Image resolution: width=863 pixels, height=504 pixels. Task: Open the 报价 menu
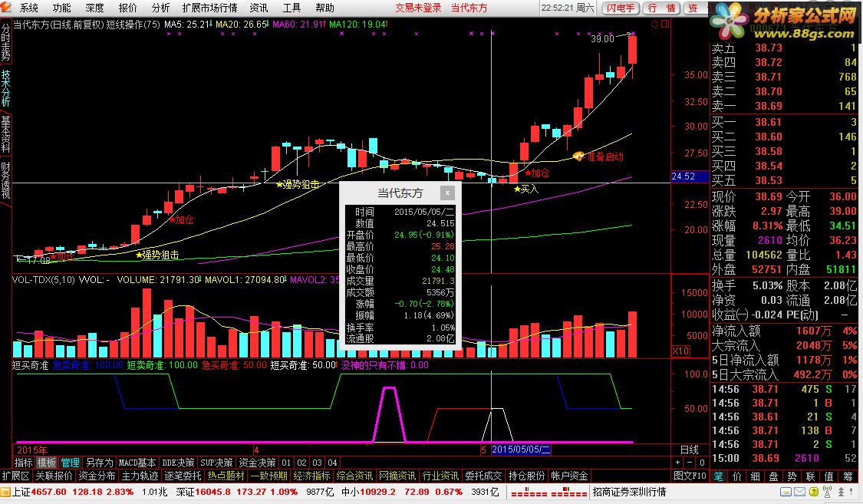pyautogui.click(x=127, y=8)
